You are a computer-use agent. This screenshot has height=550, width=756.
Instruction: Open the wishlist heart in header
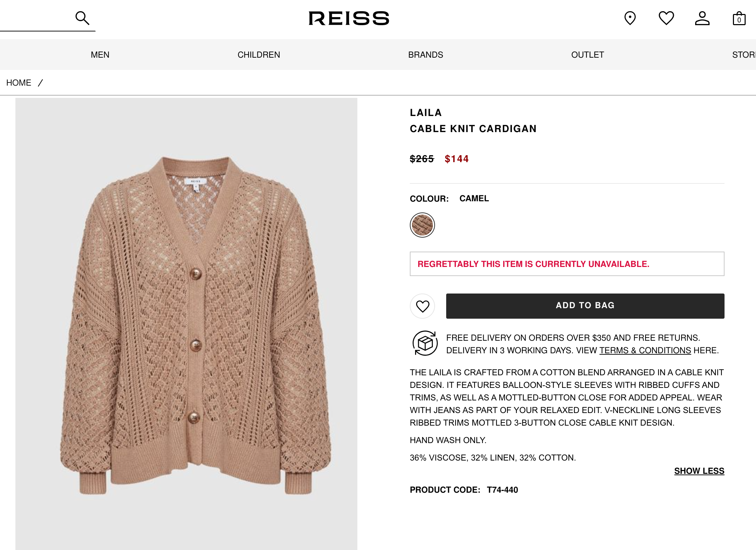click(666, 18)
